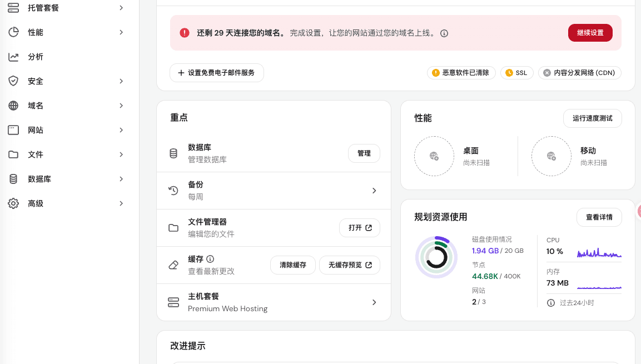Click the desktop performance globe icon
The image size is (641, 364).
pos(434,156)
